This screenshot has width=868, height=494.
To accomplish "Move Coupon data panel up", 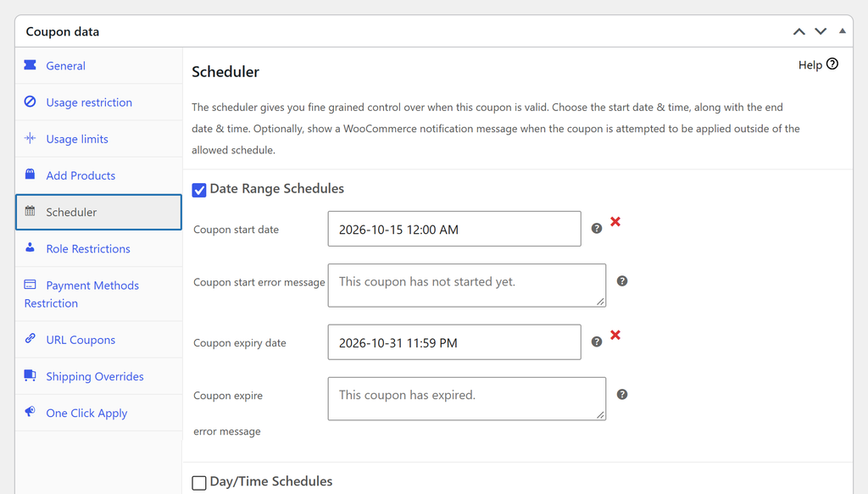I will tap(798, 31).
